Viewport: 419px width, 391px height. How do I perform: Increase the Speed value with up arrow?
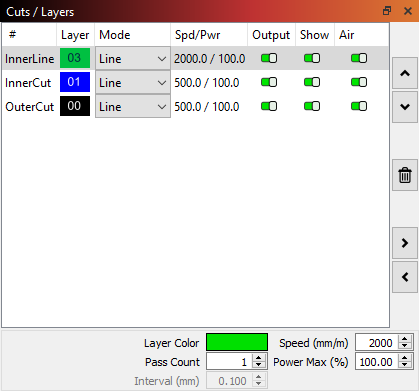[x=405, y=339]
